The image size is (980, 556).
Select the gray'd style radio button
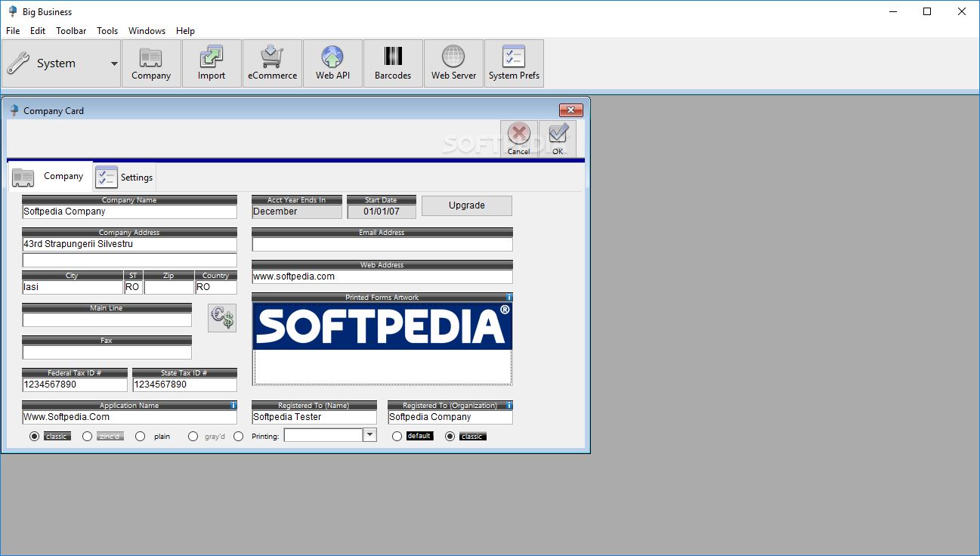(193, 436)
